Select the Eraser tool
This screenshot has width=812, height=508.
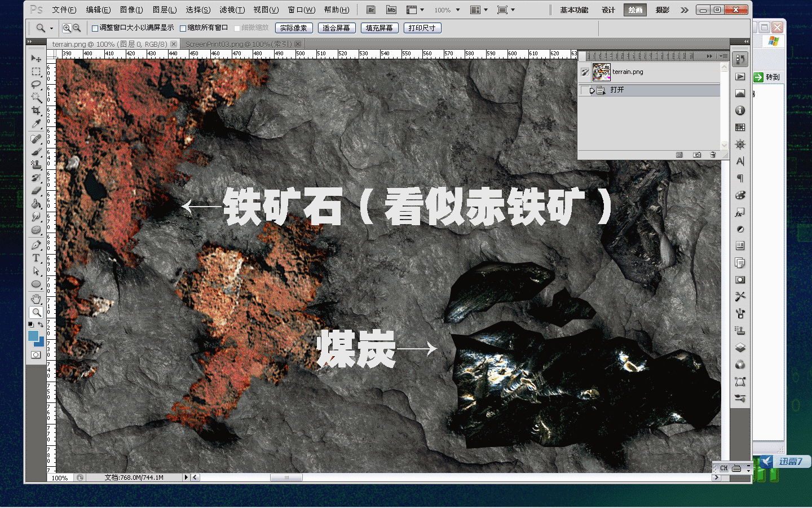(x=36, y=191)
